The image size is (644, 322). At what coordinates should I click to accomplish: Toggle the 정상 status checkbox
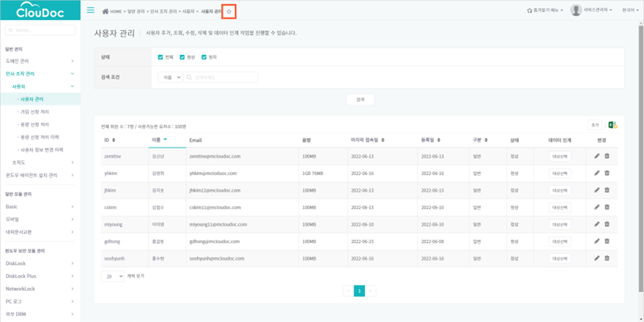coord(182,57)
